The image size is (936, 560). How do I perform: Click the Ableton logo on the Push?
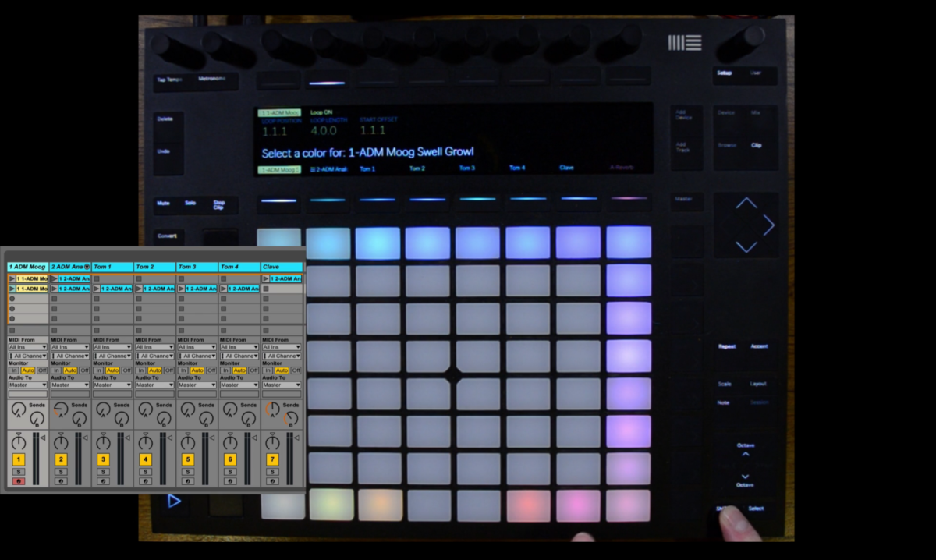coord(684,43)
